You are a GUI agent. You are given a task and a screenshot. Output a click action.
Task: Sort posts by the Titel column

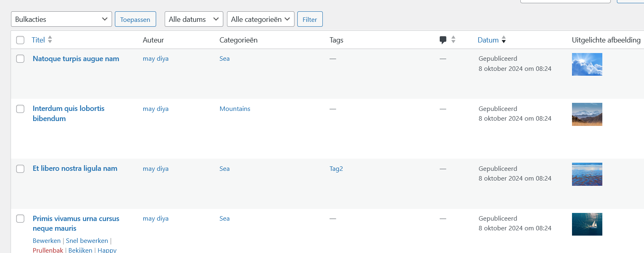click(38, 40)
